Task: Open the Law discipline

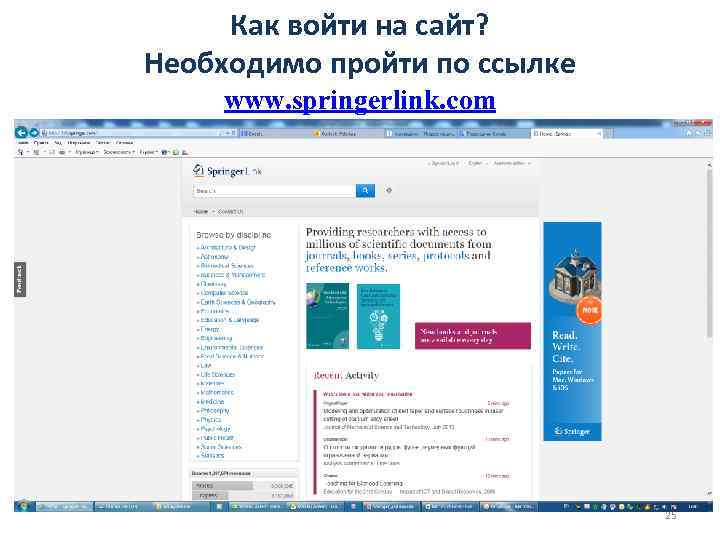Action: tap(205, 366)
